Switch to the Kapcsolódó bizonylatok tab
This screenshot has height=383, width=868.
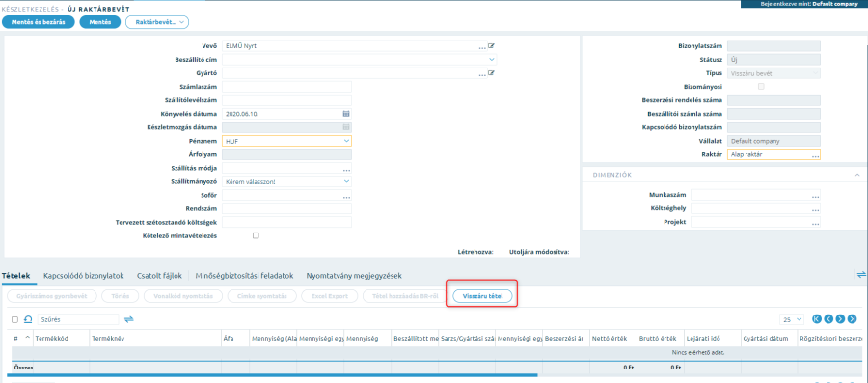[84, 276]
